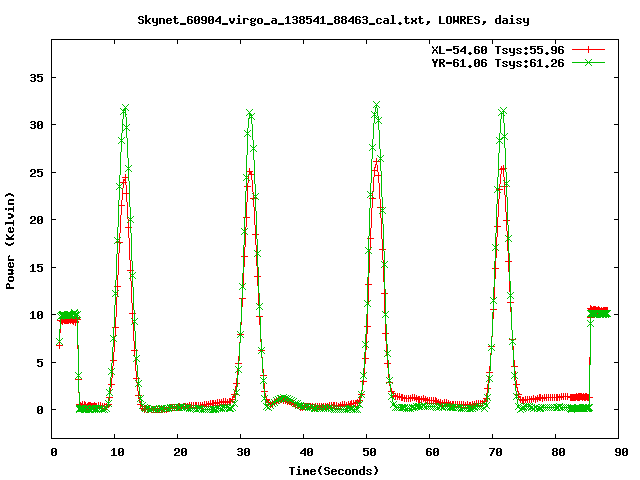Click the green line sample in legend
Viewport: 640px width, 480px height.
[588, 62]
